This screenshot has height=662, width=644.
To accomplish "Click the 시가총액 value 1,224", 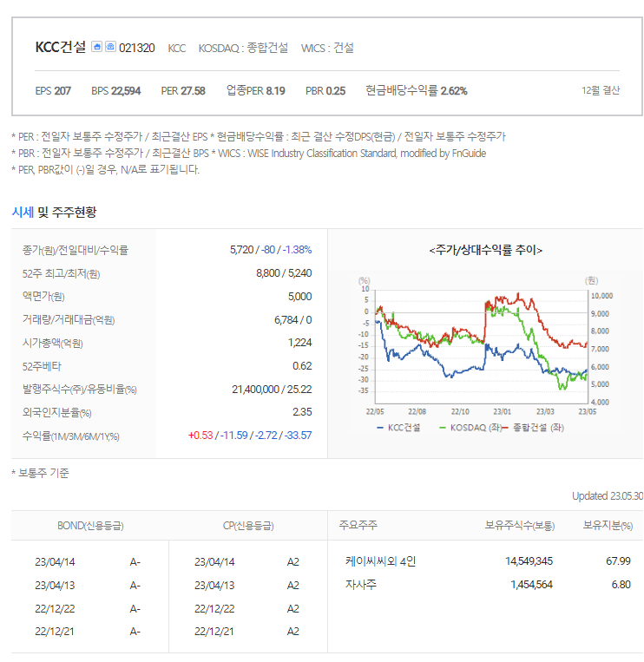I will click(299, 343).
